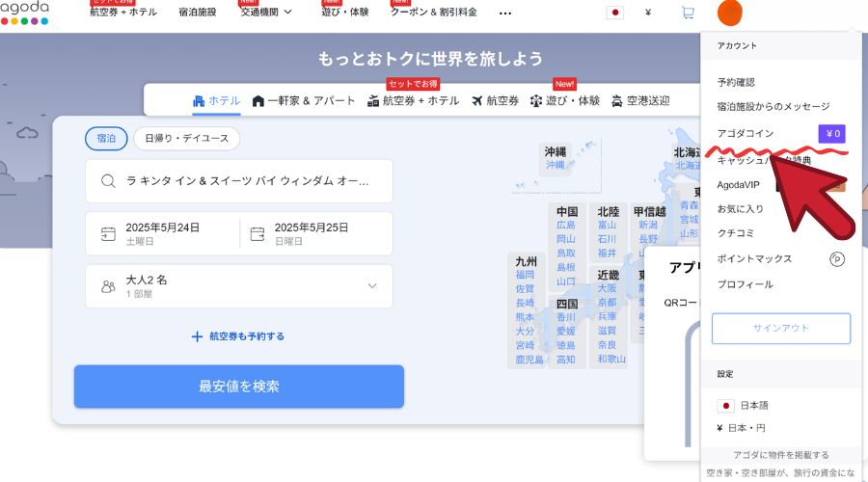Click the サインアウト button
The width and height of the screenshot is (868, 482).
781,328
